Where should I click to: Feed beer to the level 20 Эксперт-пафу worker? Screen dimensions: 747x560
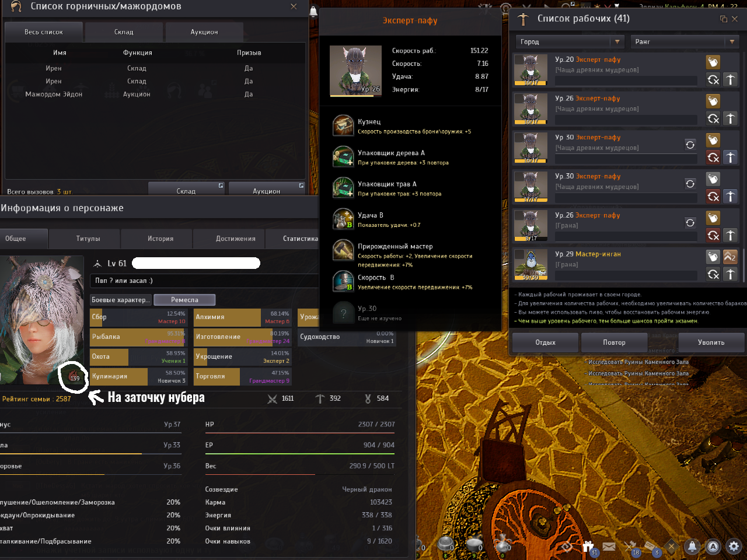[x=713, y=62]
